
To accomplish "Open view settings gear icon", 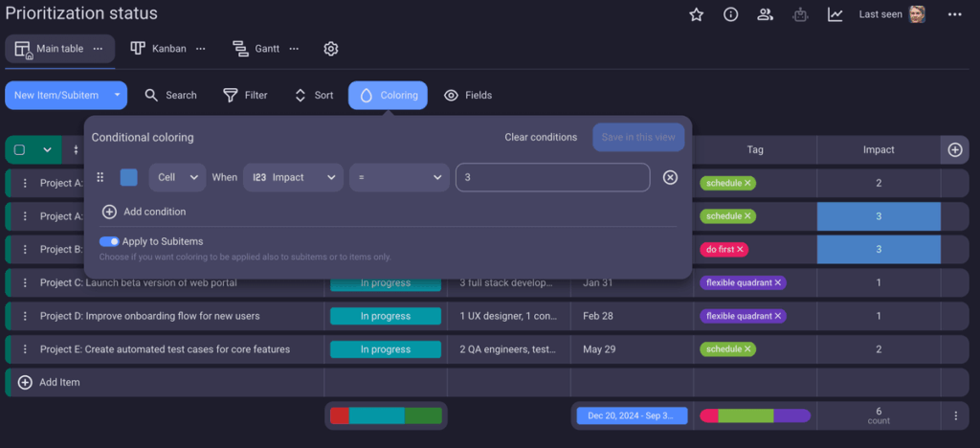I will click(330, 49).
